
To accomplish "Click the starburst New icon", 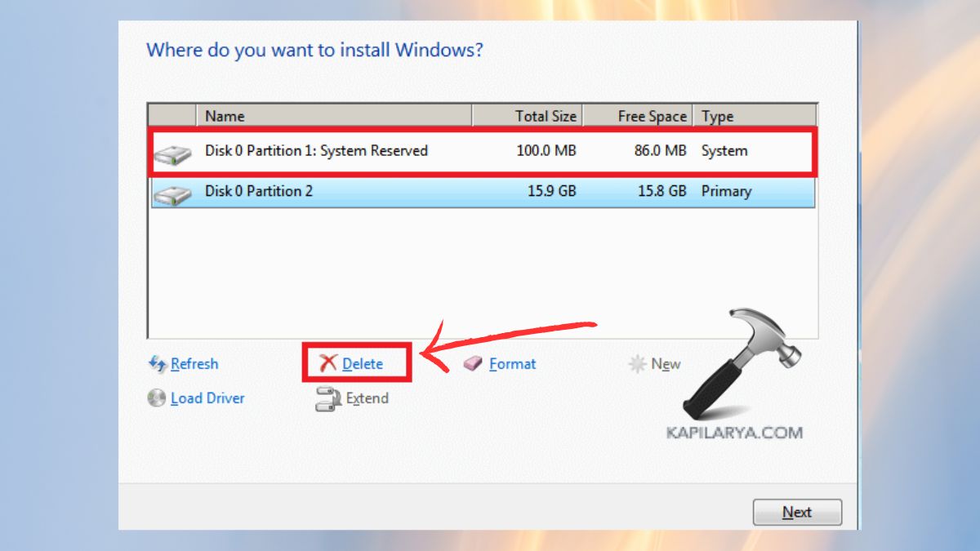I will point(637,364).
